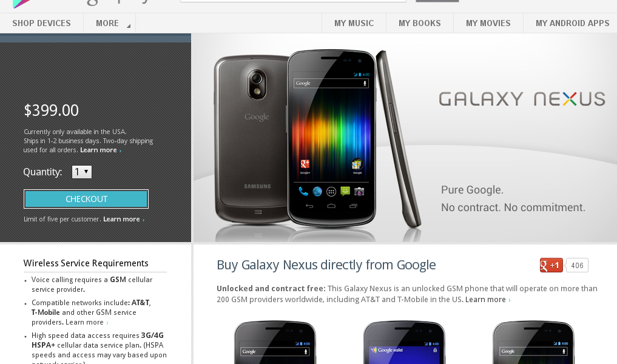Click Learn more about unlocked phone

pos(488,300)
